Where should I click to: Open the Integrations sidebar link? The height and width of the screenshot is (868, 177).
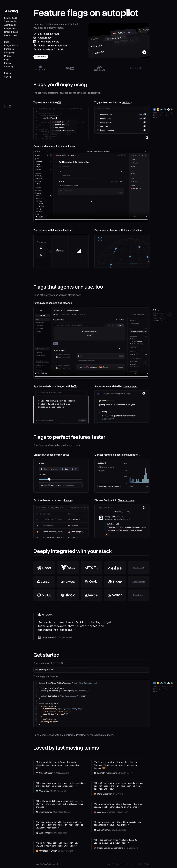click(11, 46)
